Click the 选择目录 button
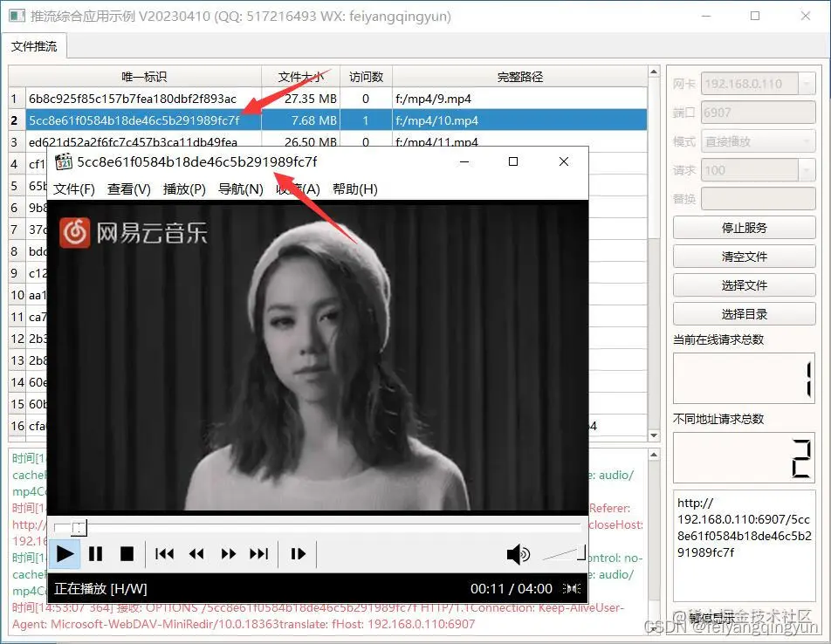 pos(744,313)
